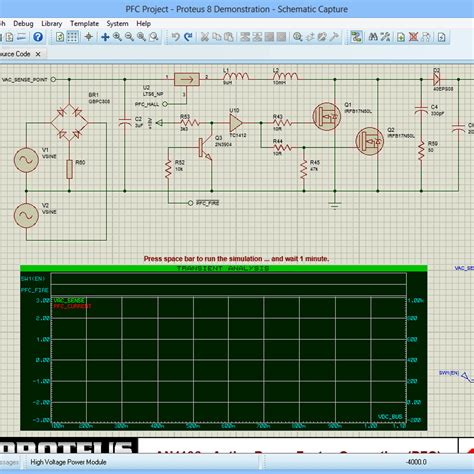The image size is (474, 474).
Task: Select the VAC_SENSE_POINT terminal
Action: tap(29, 80)
